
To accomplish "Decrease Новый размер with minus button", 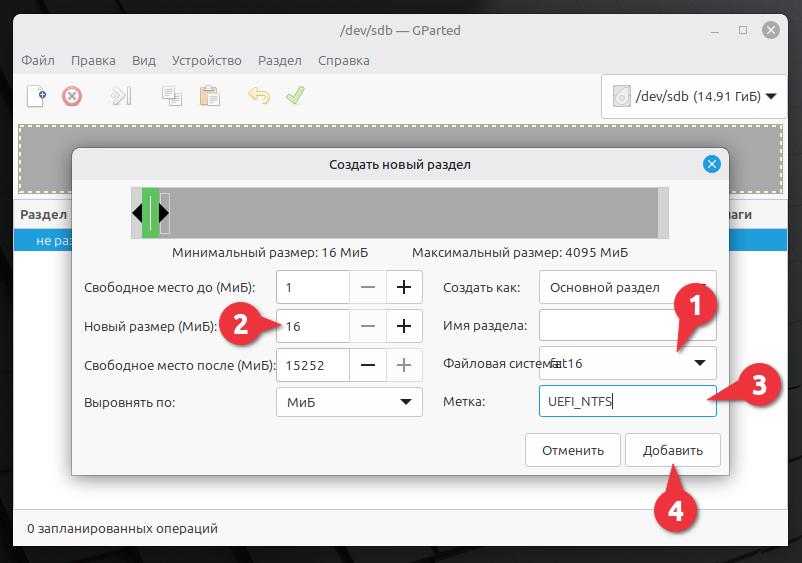I will pos(368,326).
